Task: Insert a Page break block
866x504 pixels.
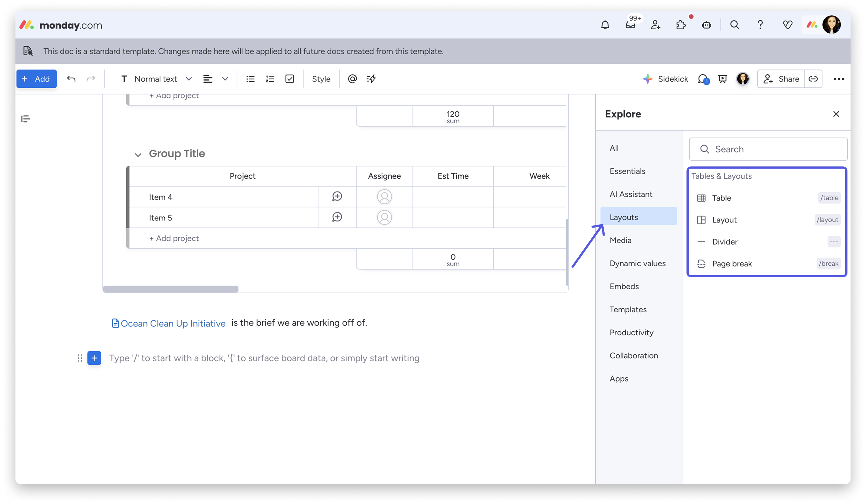Action: [x=732, y=263]
